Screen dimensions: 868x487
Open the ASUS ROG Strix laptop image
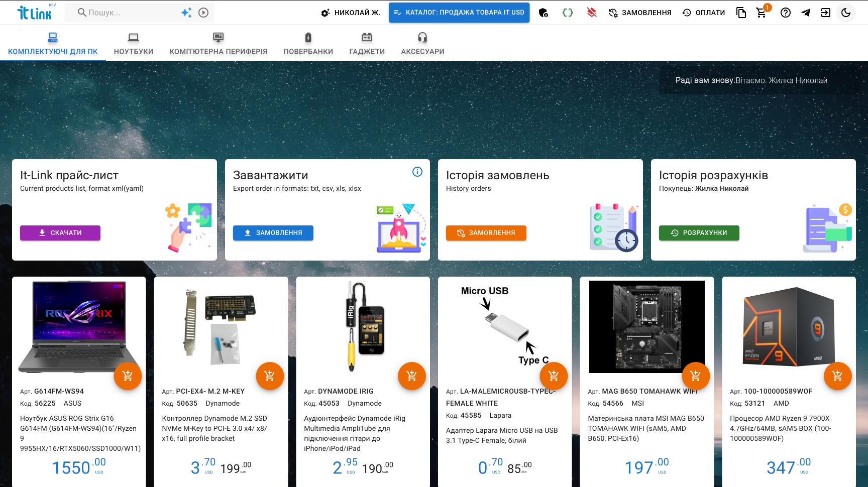pos(79,327)
